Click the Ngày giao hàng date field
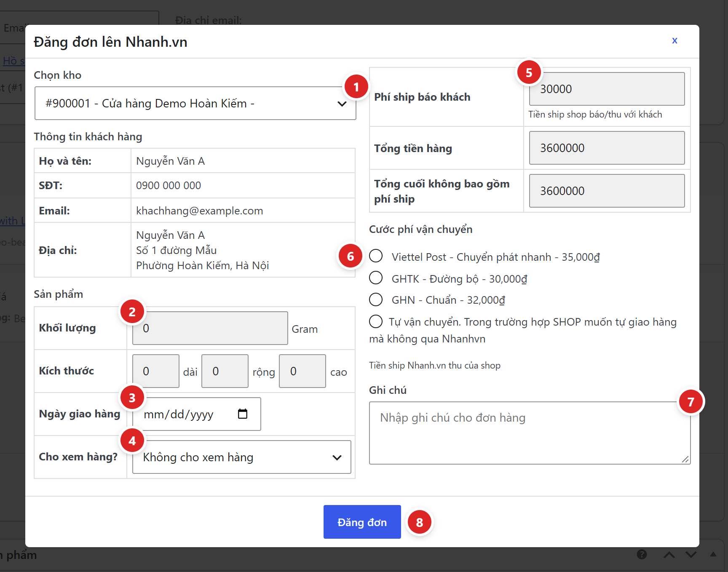Viewport: 728px width, 572px height. click(197, 414)
